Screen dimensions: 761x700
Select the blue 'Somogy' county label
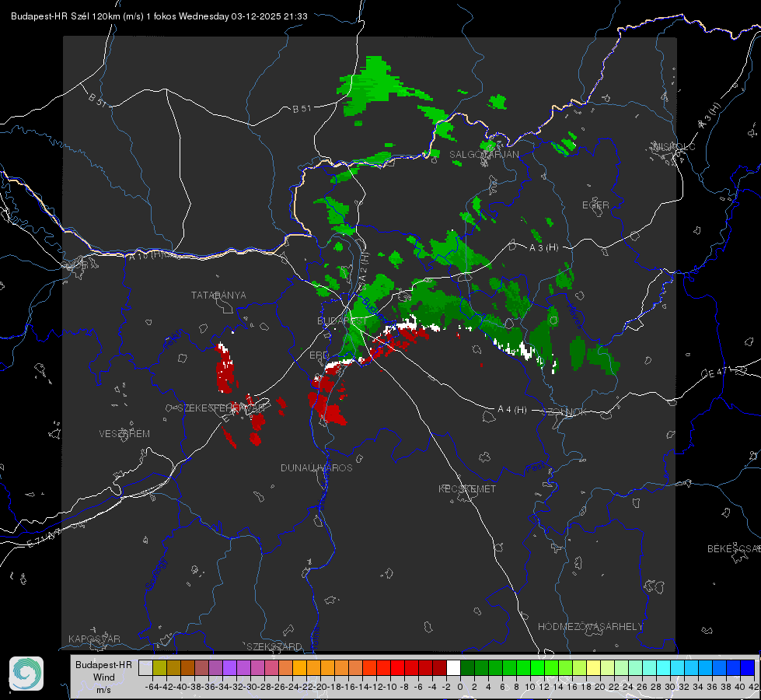tap(155, 574)
